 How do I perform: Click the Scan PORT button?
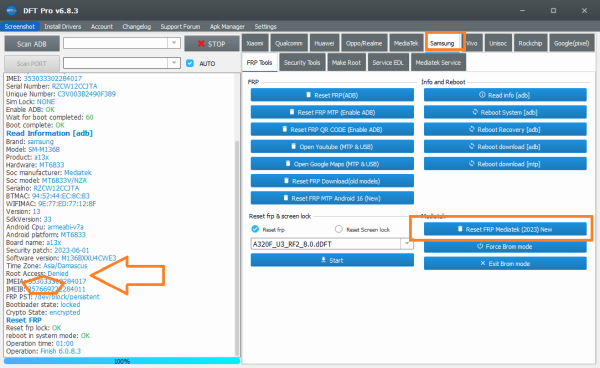(x=32, y=63)
